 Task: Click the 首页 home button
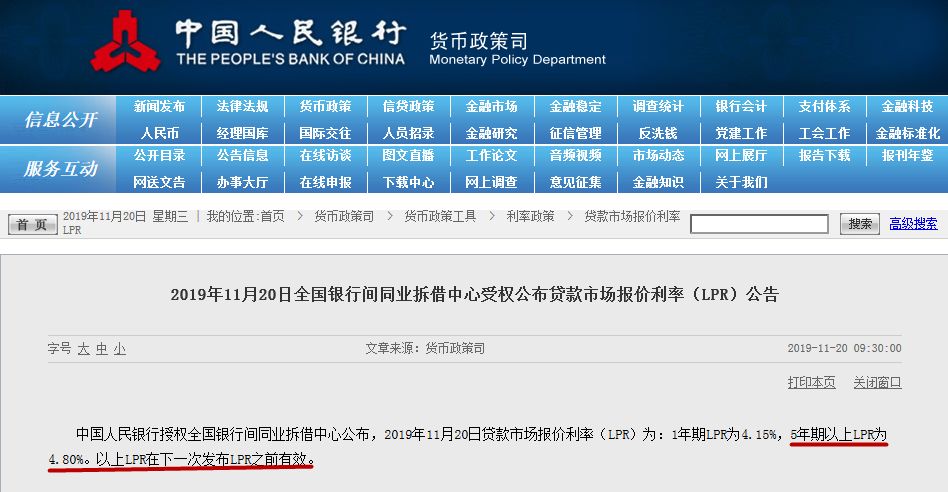point(32,224)
